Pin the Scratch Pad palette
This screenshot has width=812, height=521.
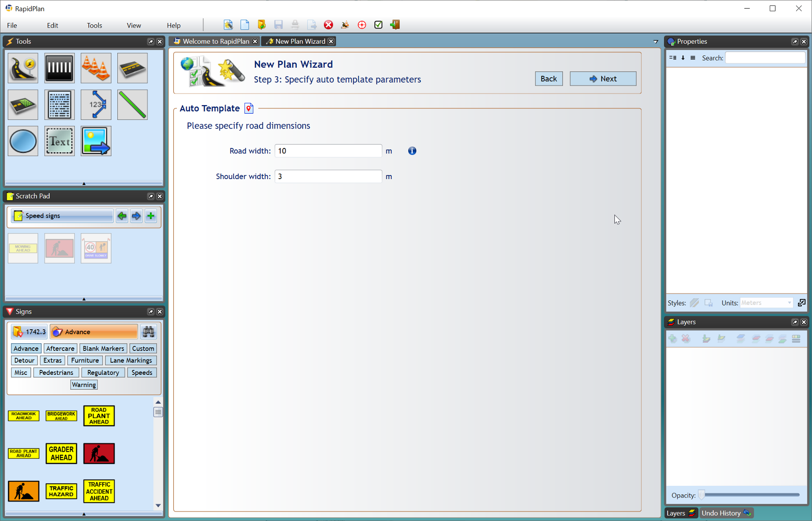(151, 196)
